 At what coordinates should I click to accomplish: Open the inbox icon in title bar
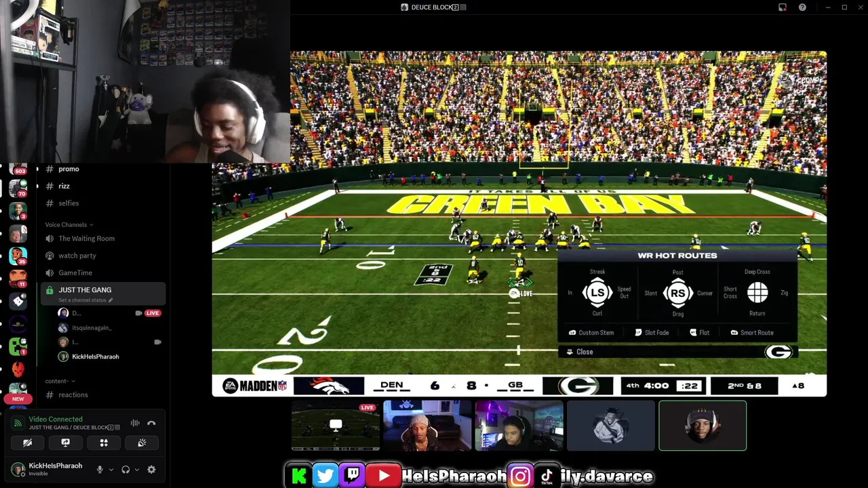pyautogui.click(x=783, y=7)
